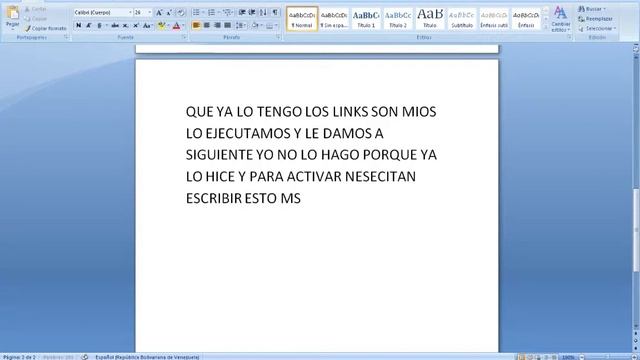Open the Calibri (Cuerpo) font name dropdown
The image size is (640, 360).
[130, 13]
